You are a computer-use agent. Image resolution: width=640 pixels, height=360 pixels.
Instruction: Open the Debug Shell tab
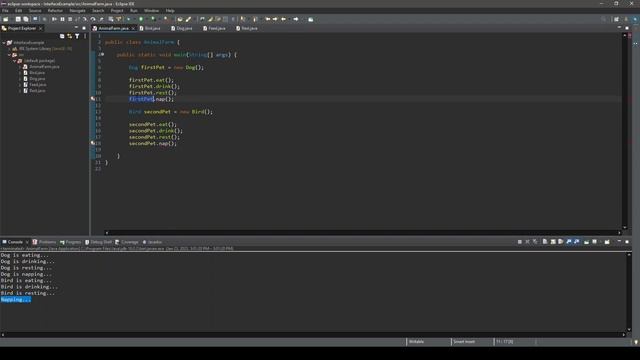98,242
